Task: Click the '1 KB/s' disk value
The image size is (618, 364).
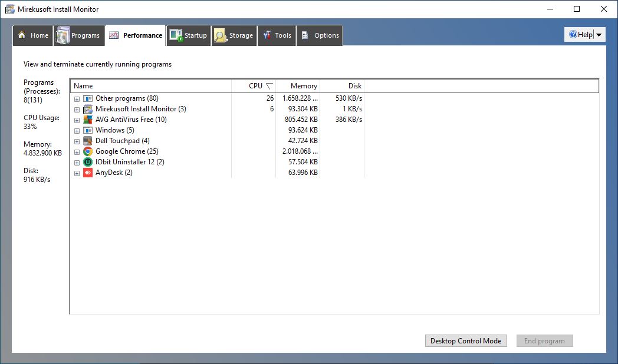Action: (x=353, y=109)
